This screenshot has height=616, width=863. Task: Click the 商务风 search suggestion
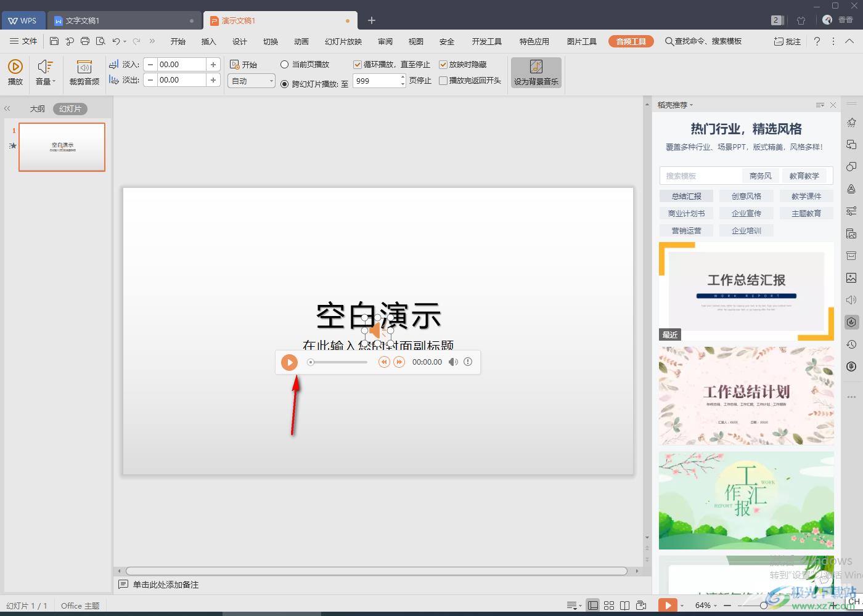(761, 176)
